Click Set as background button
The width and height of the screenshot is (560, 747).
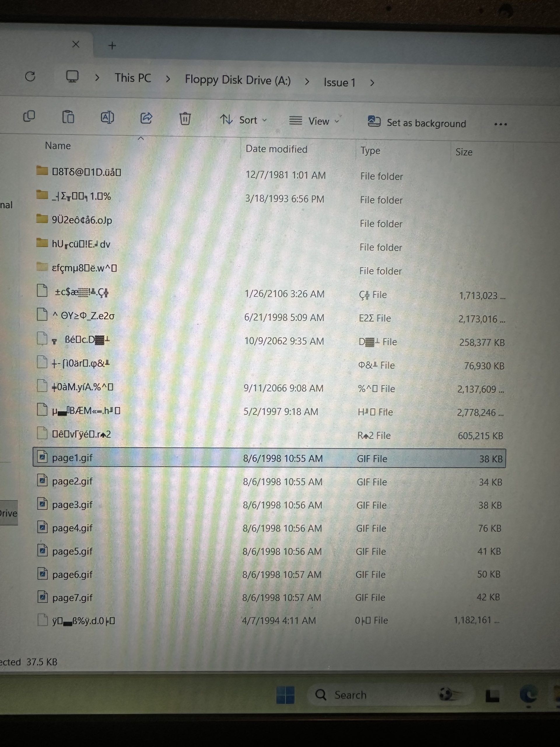pyautogui.click(x=416, y=123)
